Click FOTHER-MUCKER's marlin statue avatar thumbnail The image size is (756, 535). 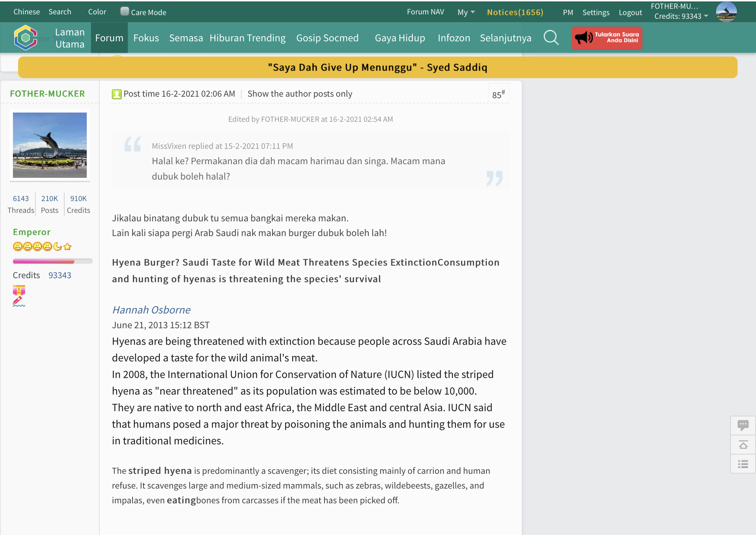pyautogui.click(x=50, y=145)
